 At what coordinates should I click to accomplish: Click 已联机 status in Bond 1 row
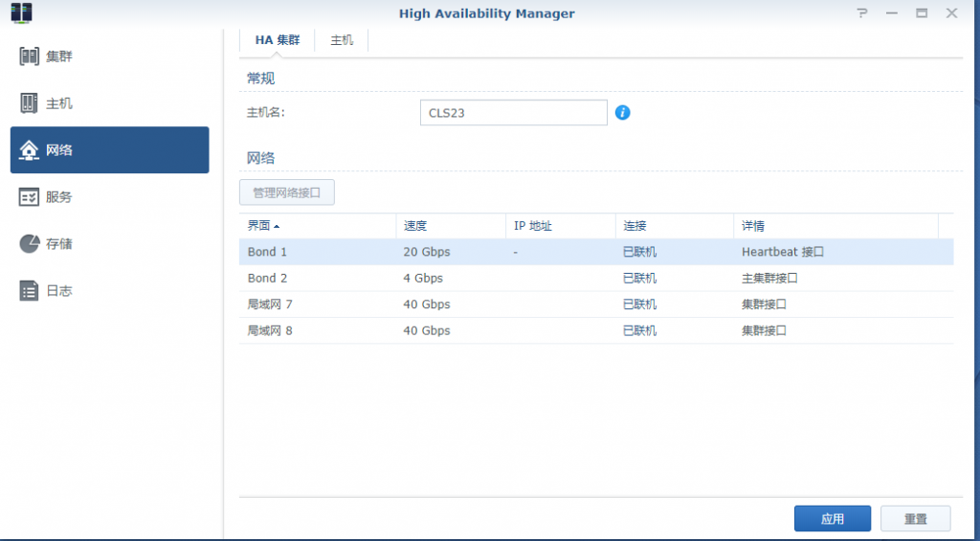pos(640,252)
